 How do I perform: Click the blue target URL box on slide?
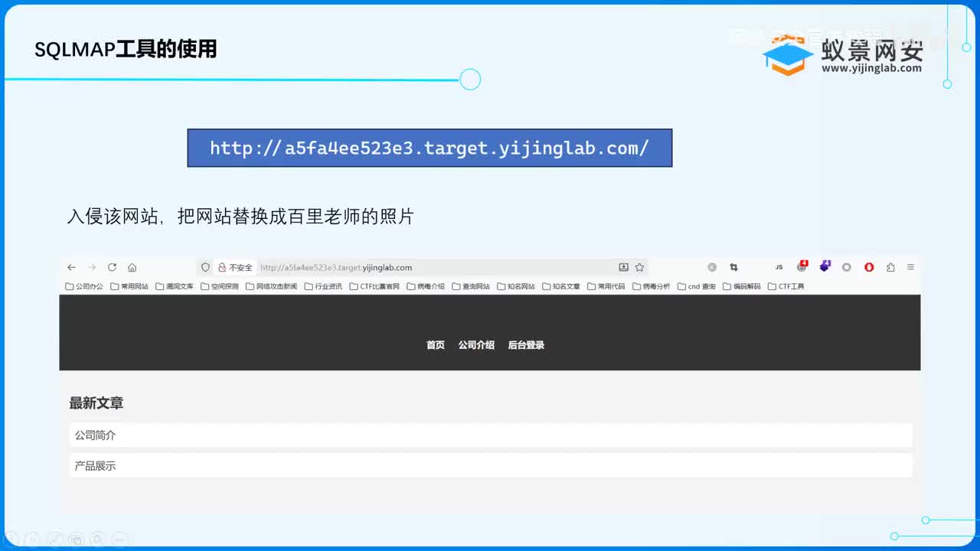[x=430, y=148]
